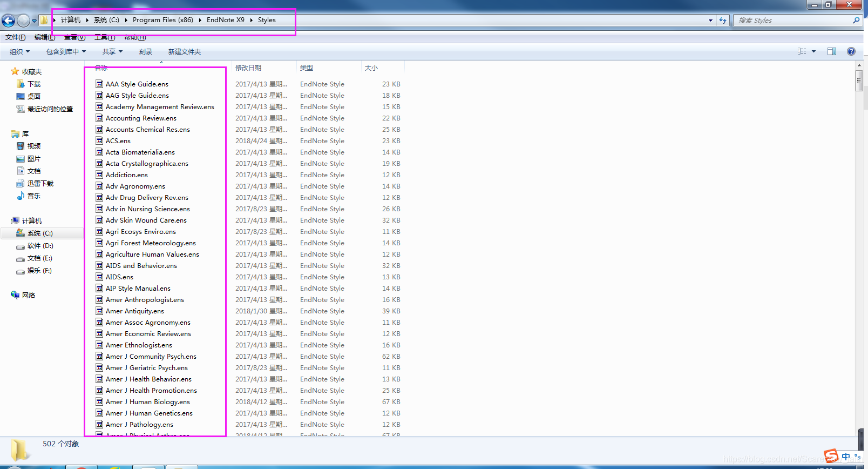Click the 计算机 breadcrumb in address bar

71,20
